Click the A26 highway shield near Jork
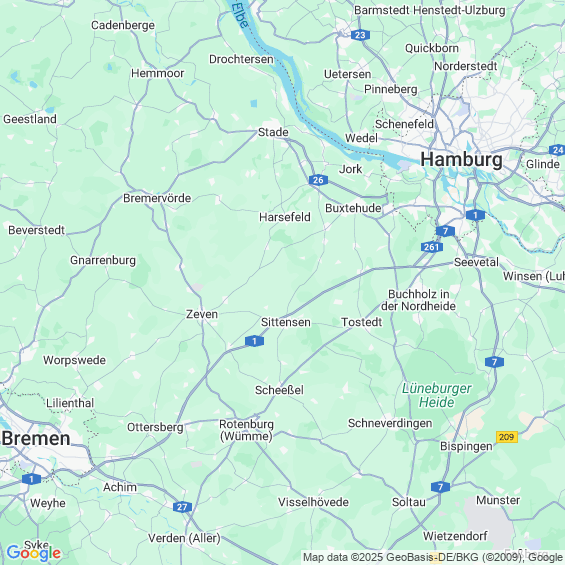Viewport: 565px width, 565px height. click(318, 180)
